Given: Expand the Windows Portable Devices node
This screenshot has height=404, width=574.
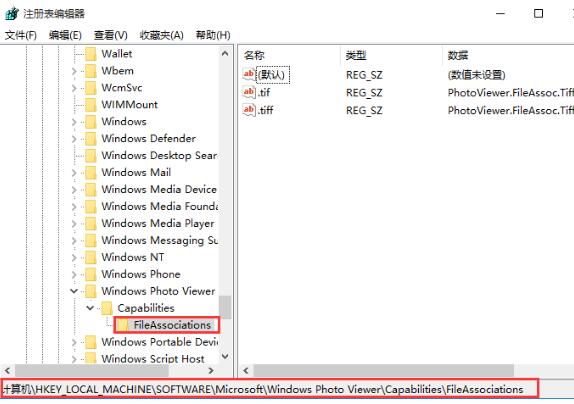Looking at the screenshot, I should [x=74, y=342].
